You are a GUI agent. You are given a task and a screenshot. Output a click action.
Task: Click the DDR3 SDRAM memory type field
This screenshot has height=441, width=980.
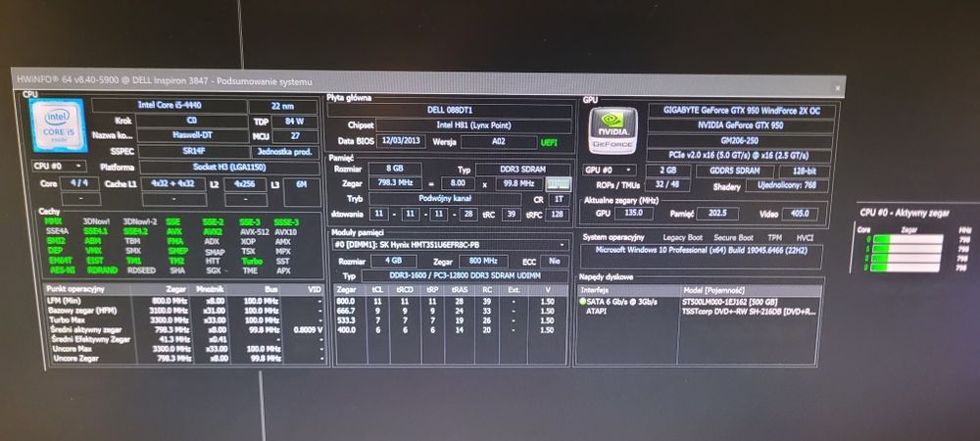pyautogui.click(x=522, y=170)
